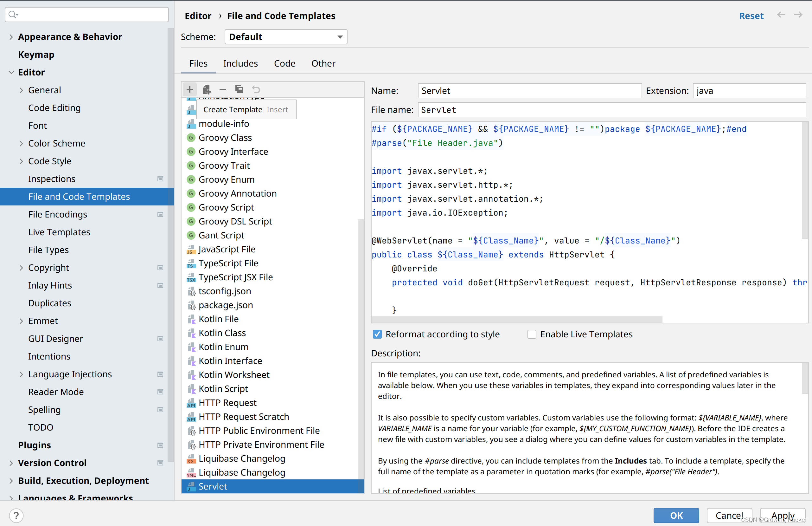Click the forward navigation arrow

pyautogui.click(x=798, y=15)
